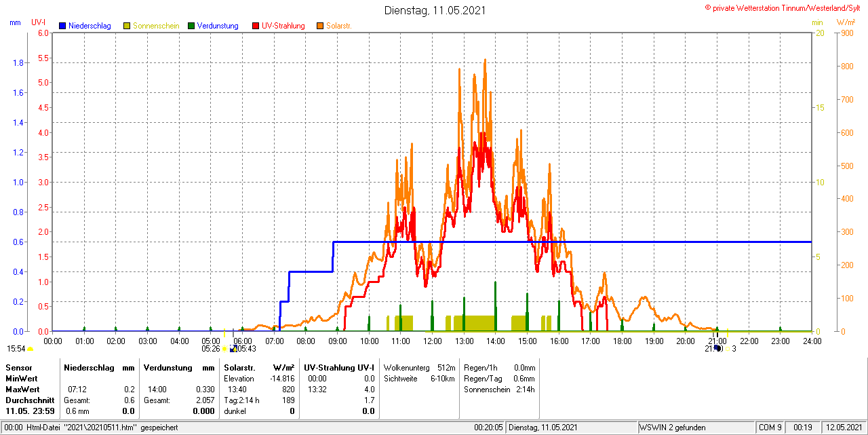Screen dimensions: 868x435
Task: Click the chart title Dienstag, 11.05.2021
Action: click(x=435, y=10)
